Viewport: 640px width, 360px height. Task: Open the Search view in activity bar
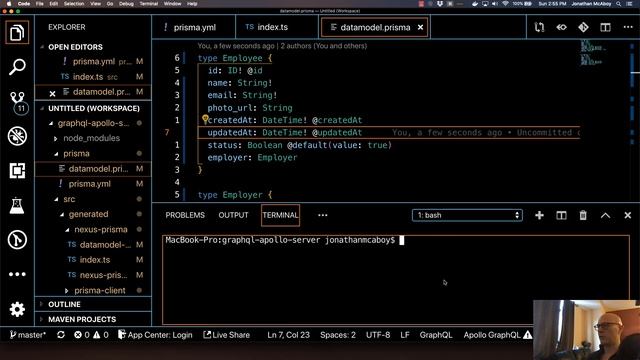point(17,67)
